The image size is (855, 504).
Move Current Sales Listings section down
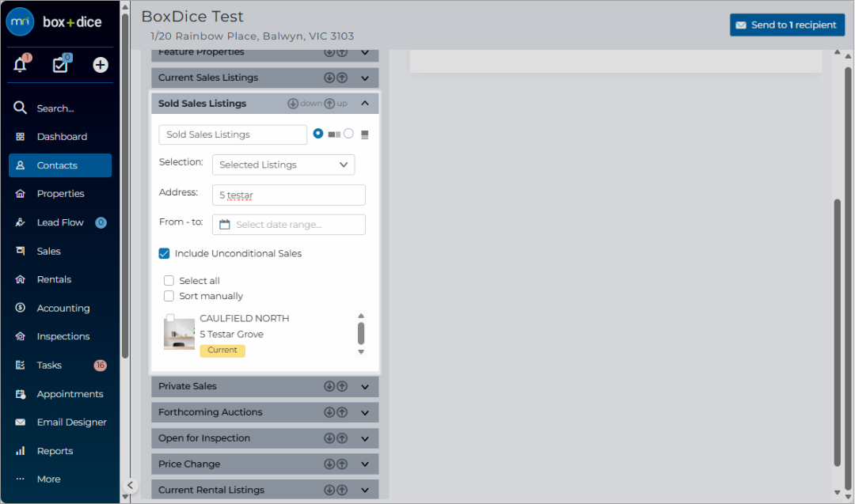click(329, 78)
